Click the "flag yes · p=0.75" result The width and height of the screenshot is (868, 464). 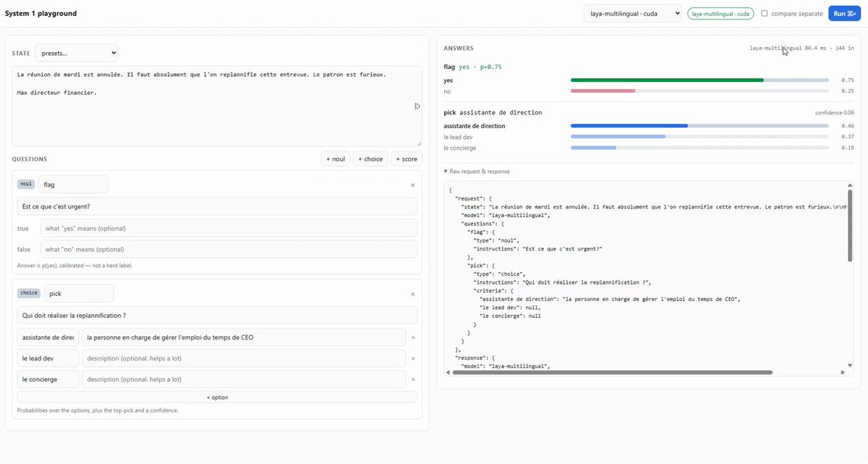(472, 67)
